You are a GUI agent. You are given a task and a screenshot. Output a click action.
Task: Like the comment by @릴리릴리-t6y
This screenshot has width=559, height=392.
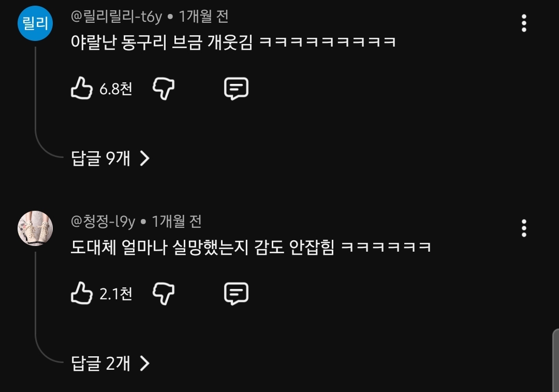click(x=82, y=88)
